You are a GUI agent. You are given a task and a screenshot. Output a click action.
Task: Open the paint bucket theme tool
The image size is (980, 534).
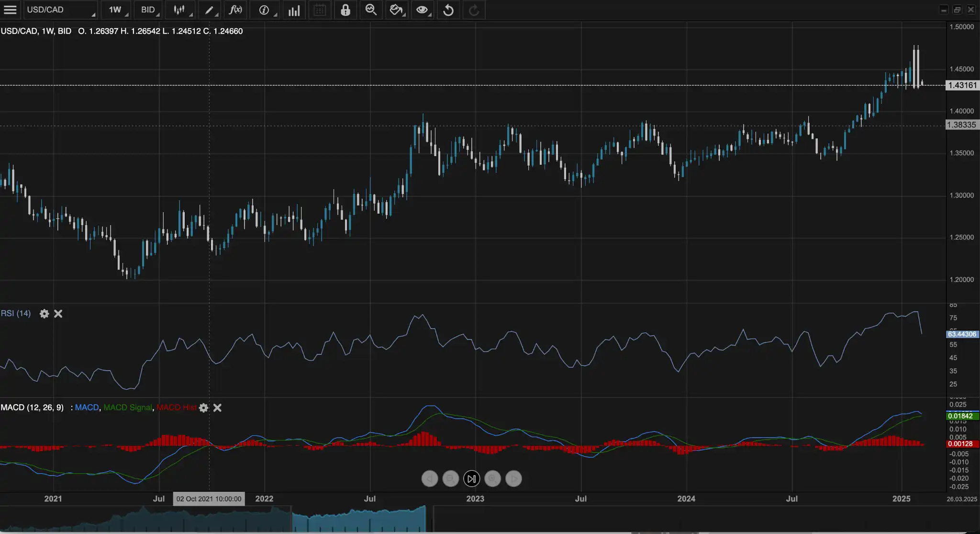(396, 10)
